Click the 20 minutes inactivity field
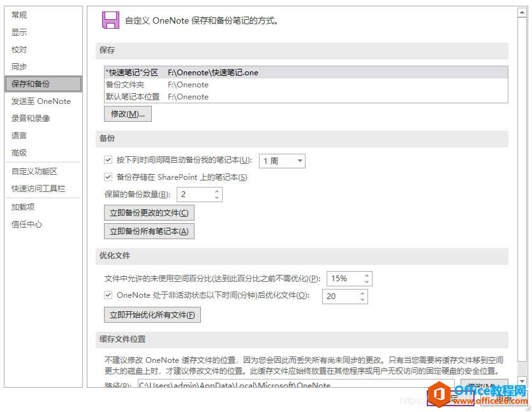Image resolution: width=532 pixels, height=412 pixels. (x=341, y=297)
